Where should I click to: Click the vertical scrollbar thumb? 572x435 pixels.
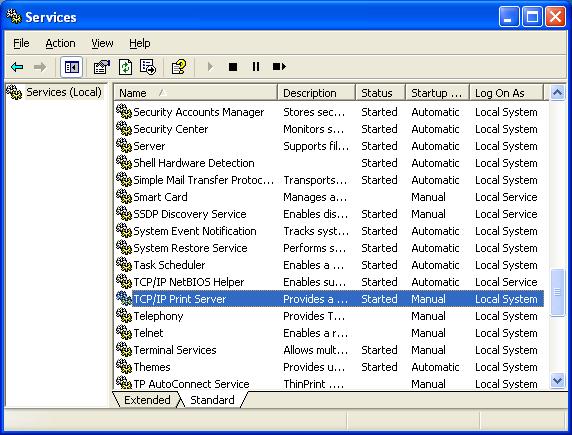pos(557,292)
